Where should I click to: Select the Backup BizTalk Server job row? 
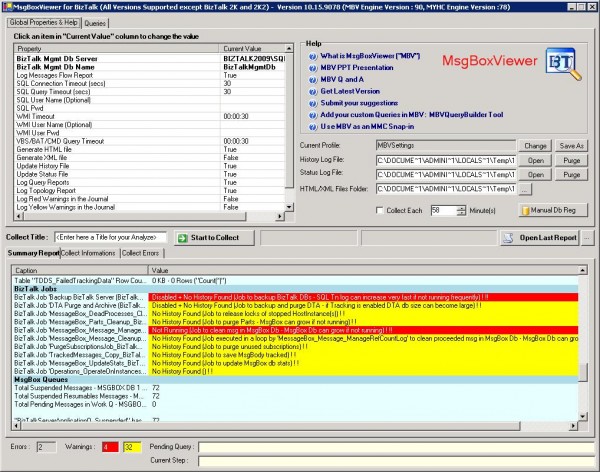click(295, 297)
